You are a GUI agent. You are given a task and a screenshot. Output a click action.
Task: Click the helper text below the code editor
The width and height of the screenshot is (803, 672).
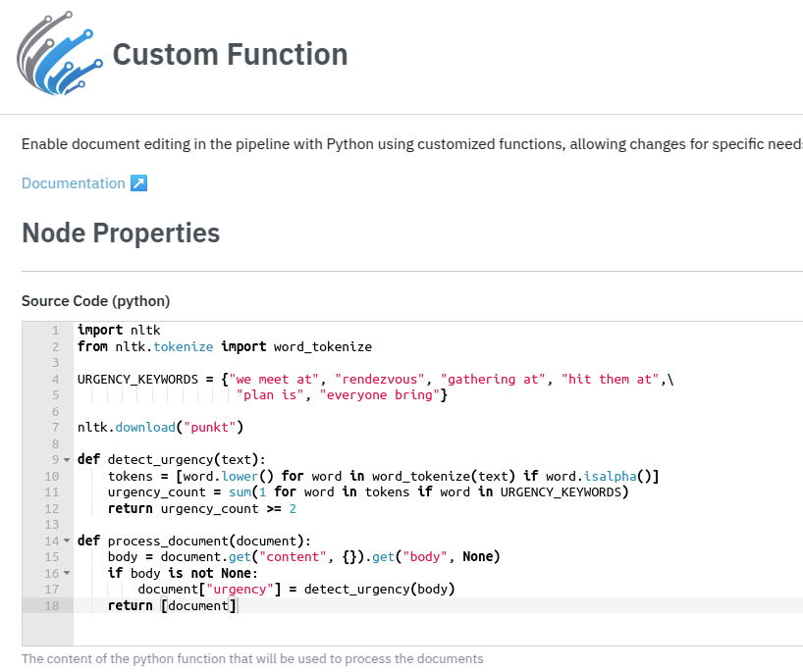(x=252, y=658)
